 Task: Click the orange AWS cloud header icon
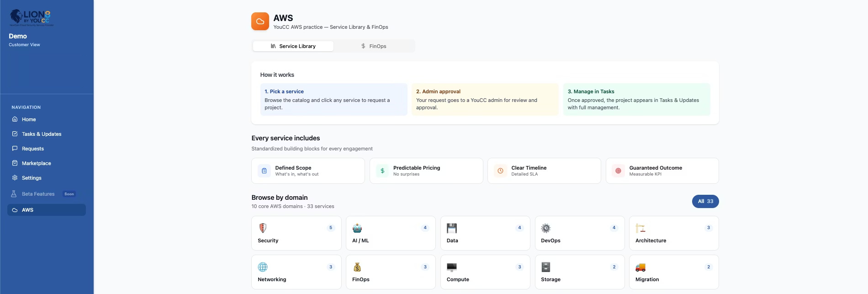tap(260, 21)
